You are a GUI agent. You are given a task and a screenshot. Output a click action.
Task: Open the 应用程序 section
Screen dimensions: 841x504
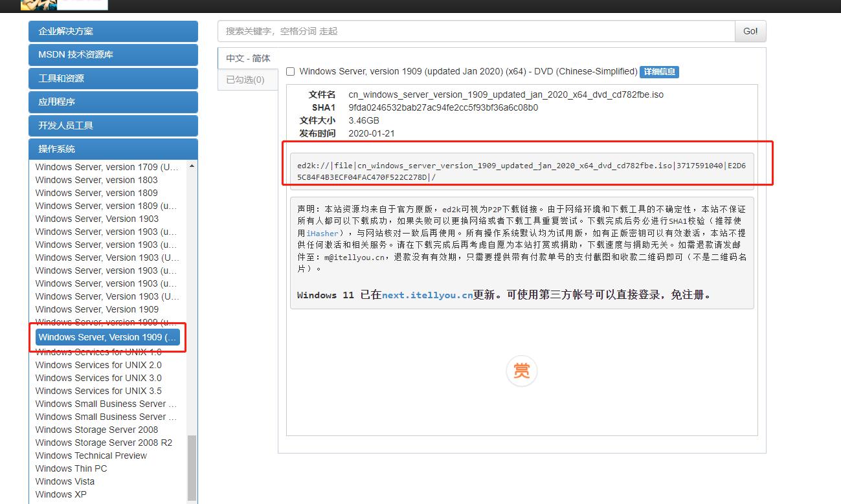[113, 102]
